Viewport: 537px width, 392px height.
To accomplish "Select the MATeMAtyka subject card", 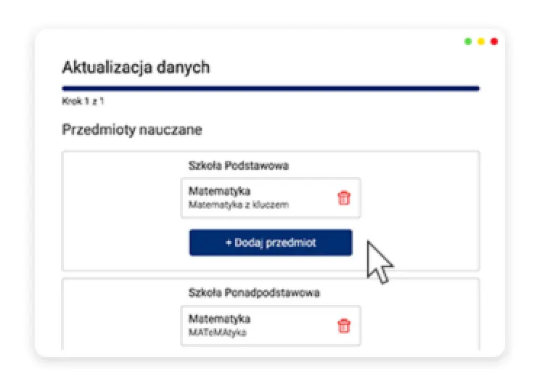I will pos(271,326).
